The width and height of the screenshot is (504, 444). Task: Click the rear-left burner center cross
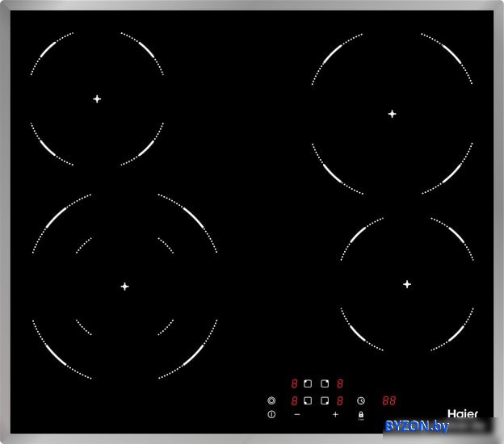(97, 99)
